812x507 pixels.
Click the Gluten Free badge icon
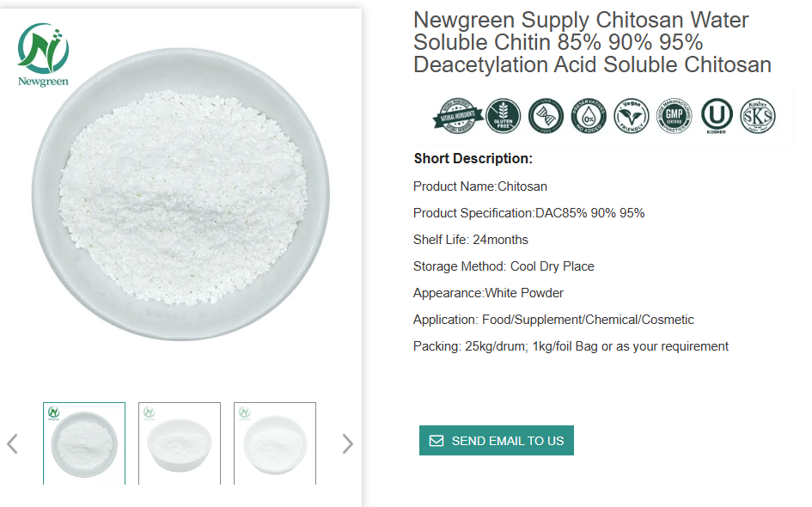click(503, 116)
